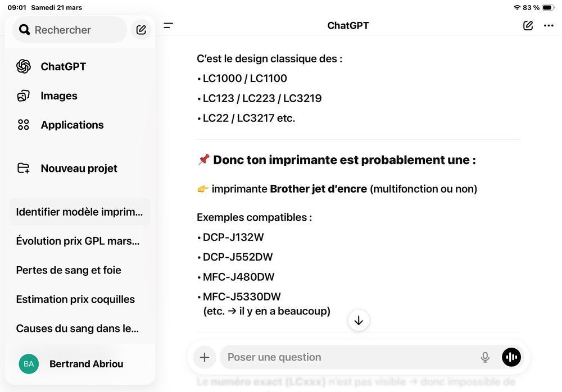This screenshot has width=562, height=392.
Task: Click the ChatGPT logo icon in sidebar
Action: coord(24,66)
